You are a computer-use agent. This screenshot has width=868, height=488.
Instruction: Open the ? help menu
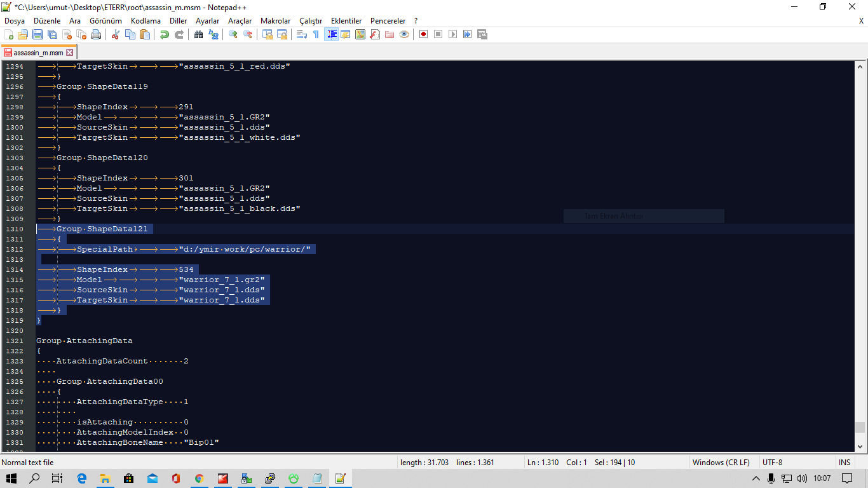416,21
